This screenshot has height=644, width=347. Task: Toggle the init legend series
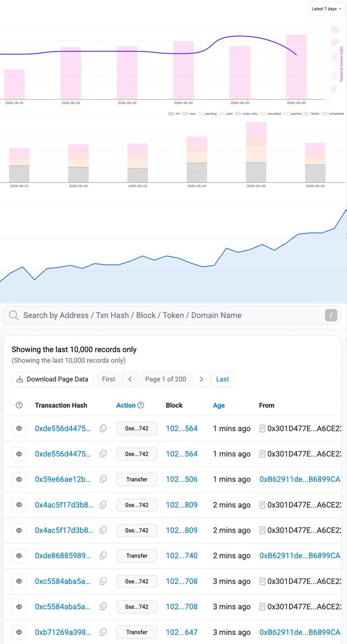(174, 114)
